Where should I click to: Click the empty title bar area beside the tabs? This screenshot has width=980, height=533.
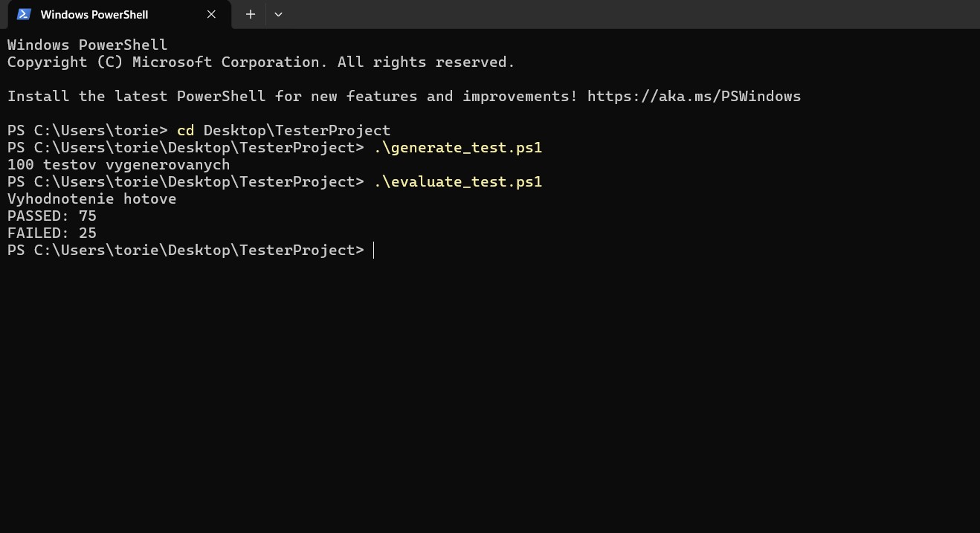(x=595, y=14)
